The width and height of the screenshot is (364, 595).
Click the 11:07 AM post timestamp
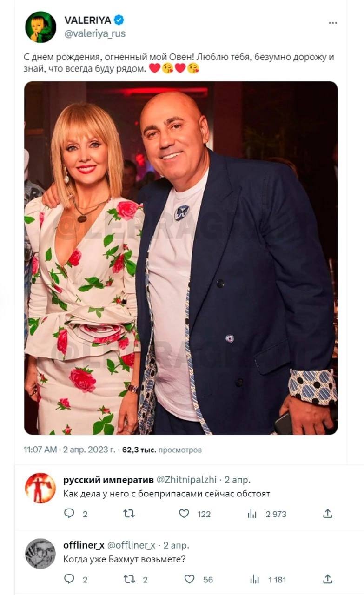pyautogui.click(x=40, y=450)
